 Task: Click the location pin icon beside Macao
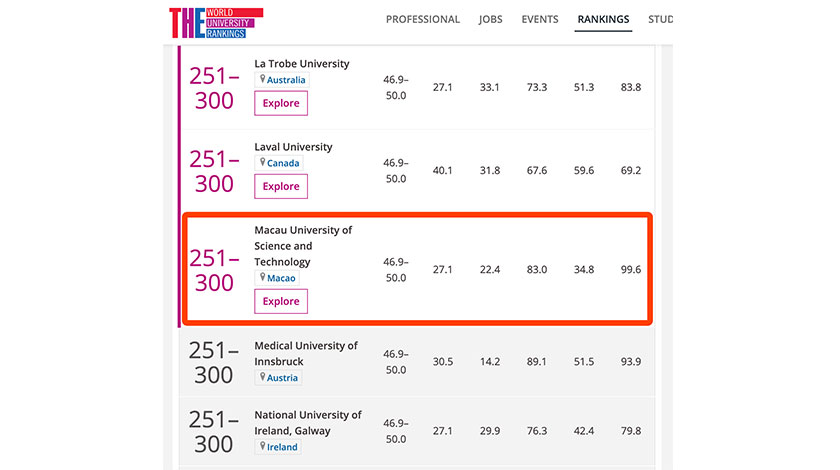pos(262,278)
